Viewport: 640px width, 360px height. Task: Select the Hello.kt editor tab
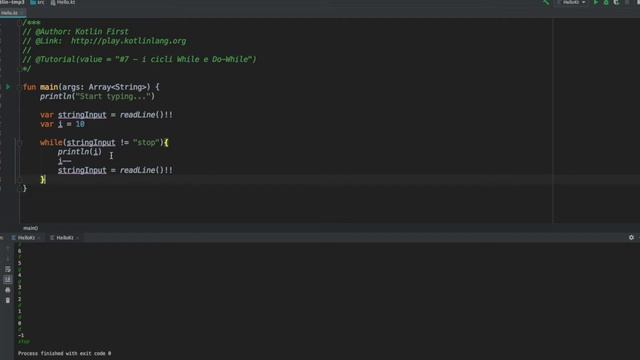10,13
